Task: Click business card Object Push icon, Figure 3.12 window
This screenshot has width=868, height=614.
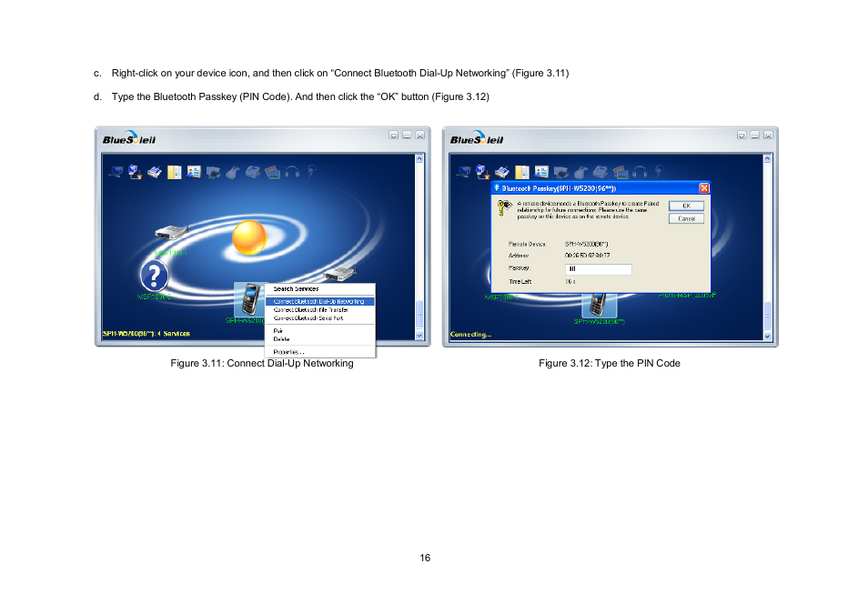Action: click(x=541, y=172)
